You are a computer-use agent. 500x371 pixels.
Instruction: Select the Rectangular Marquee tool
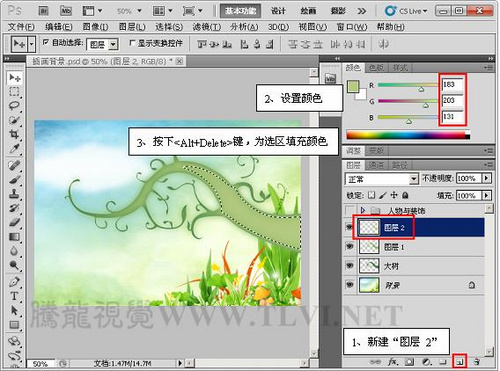15,91
